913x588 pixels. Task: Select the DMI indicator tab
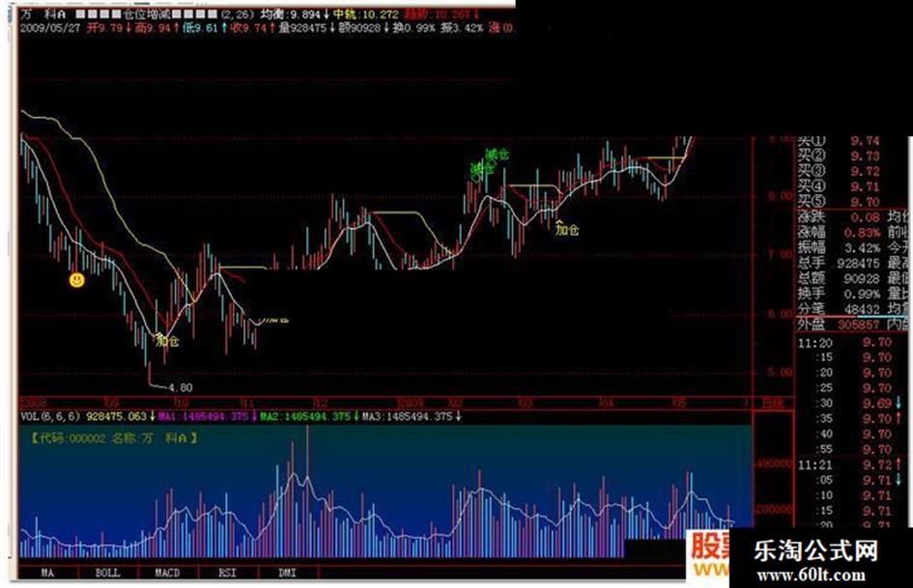(288, 573)
